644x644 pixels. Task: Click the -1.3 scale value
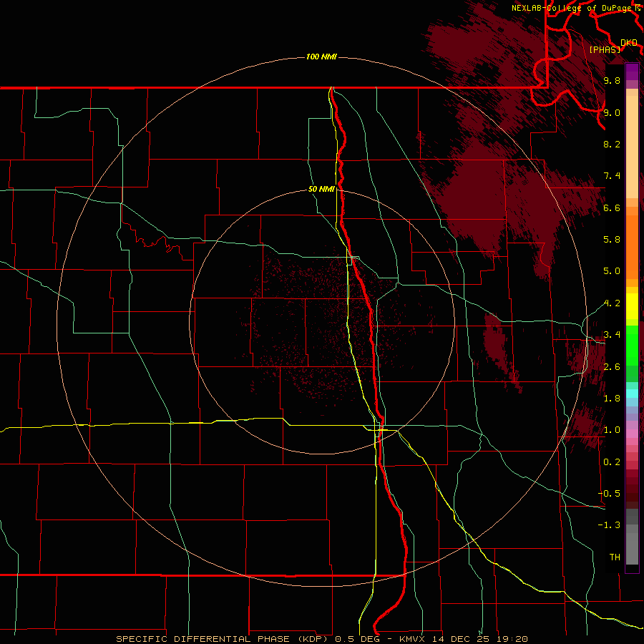point(609,525)
